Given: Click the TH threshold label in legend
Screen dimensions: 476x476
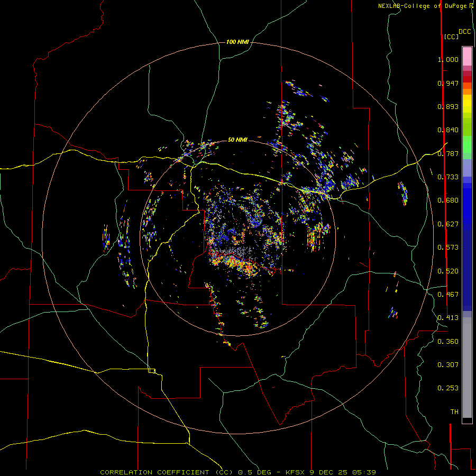Looking at the screenshot, I should tap(454, 412).
